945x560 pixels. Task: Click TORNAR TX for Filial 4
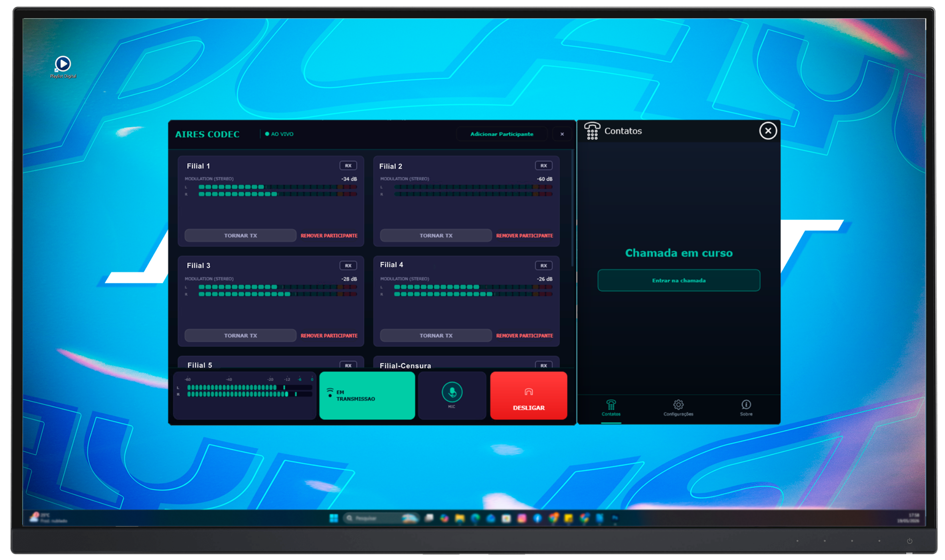[x=436, y=336]
